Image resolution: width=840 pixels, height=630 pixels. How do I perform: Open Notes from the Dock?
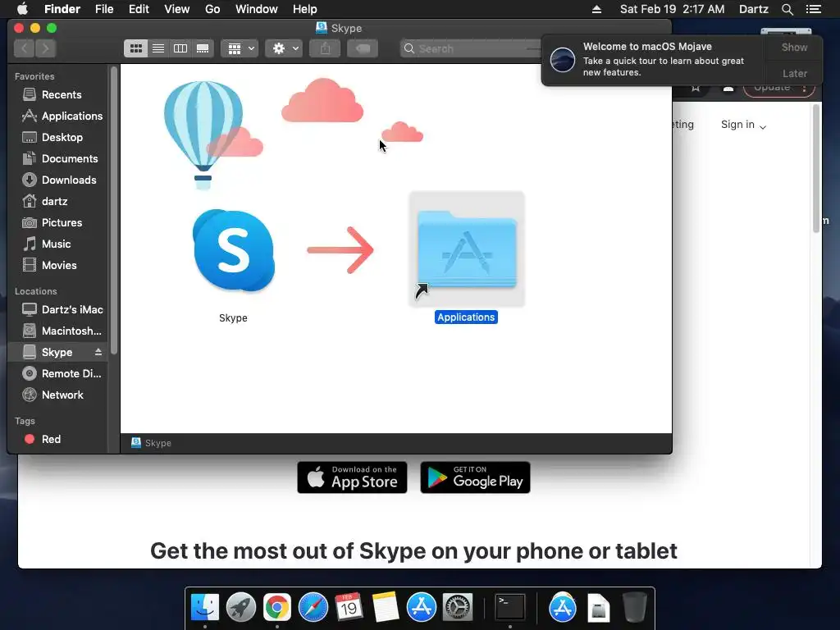coord(386,608)
